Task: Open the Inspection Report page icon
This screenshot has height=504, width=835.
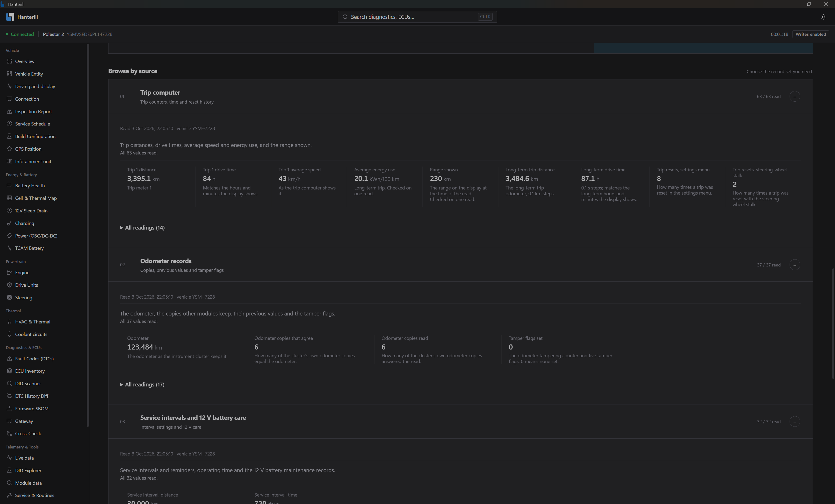Action: coord(9,111)
